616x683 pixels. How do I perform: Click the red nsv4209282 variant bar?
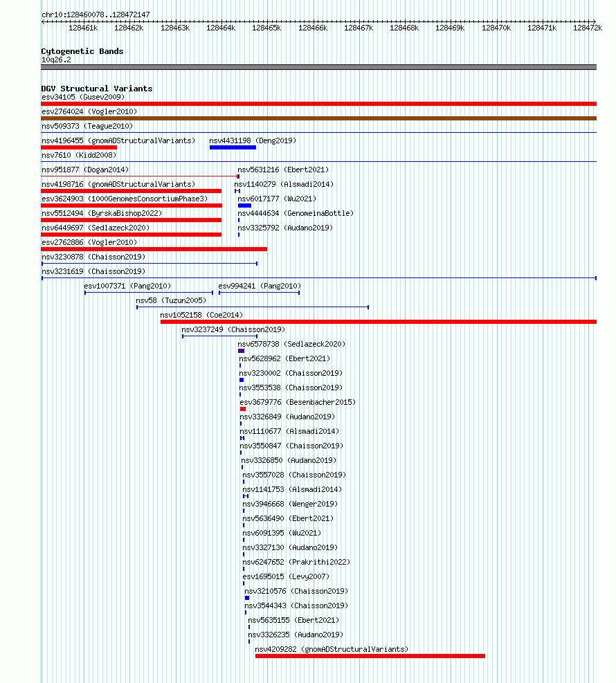(370, 656)
